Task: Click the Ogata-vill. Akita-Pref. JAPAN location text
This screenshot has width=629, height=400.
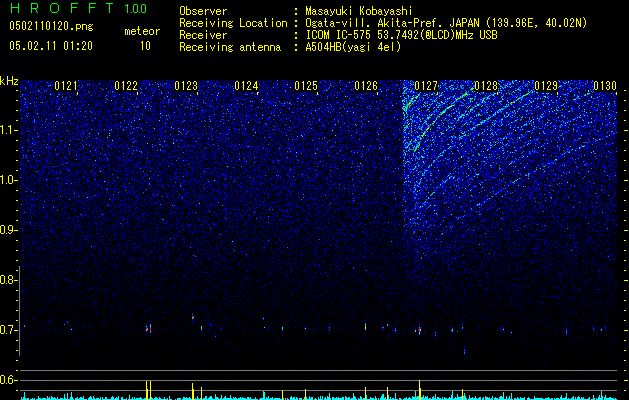Action: pyautogui.click(x=446, y=23)
